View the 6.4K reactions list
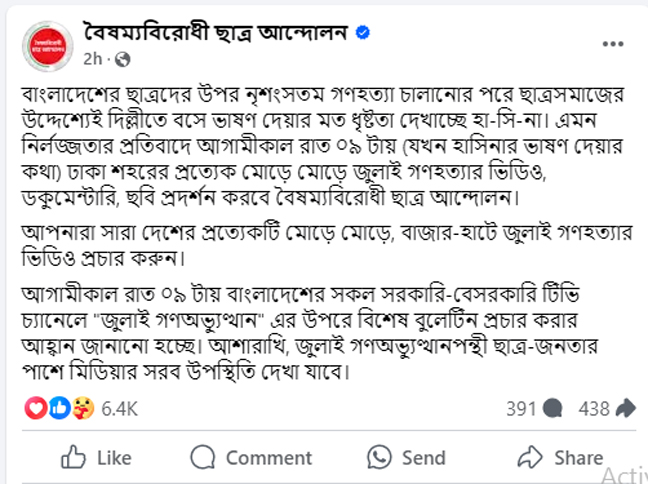Screen dimensions: 648x484 coord(119,409)
